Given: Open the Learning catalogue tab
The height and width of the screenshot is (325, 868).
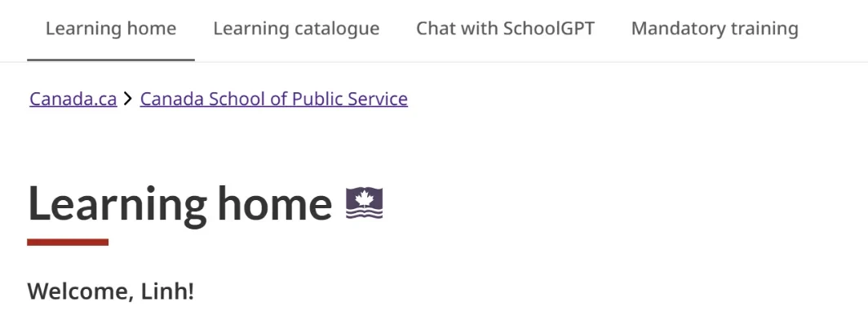Looking at the screenshot, I should pyautogui.click(x=296, y=29).
